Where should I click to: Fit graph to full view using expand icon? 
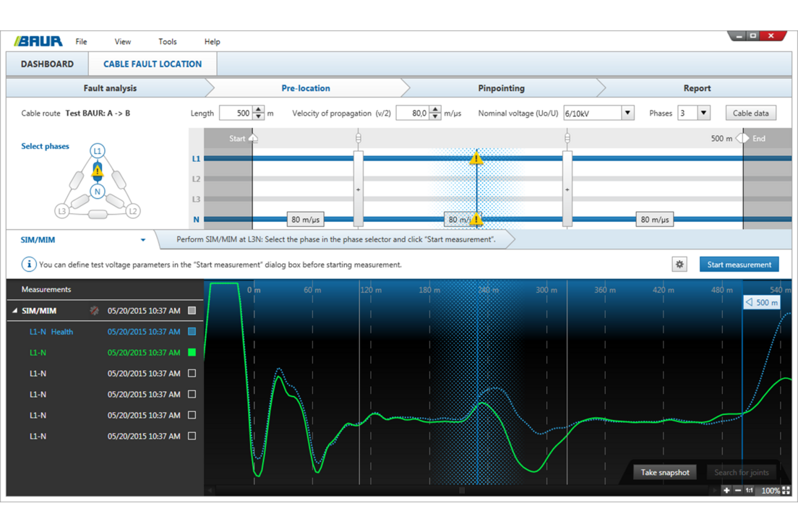click(x=786, y=490)
